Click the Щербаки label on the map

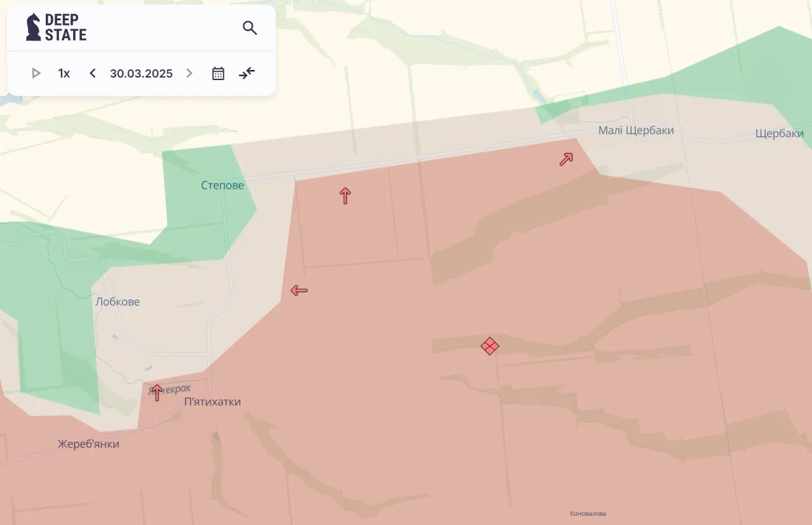[779, 133]
